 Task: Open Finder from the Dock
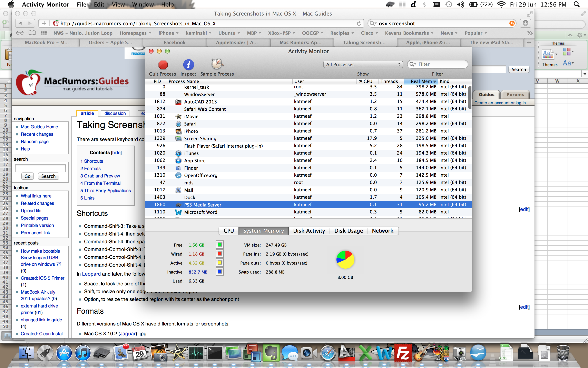click(27, 353)
